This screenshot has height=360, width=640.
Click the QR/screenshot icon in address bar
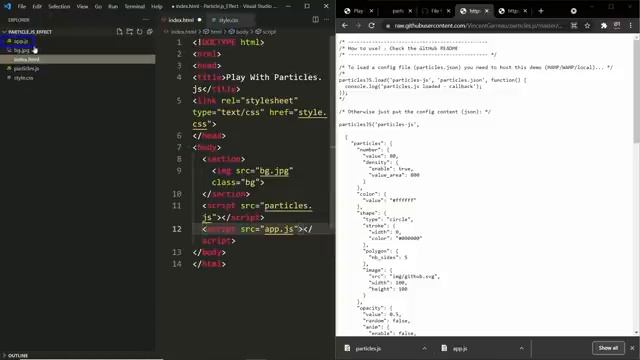pyautogui.click(x=574, y=26)
